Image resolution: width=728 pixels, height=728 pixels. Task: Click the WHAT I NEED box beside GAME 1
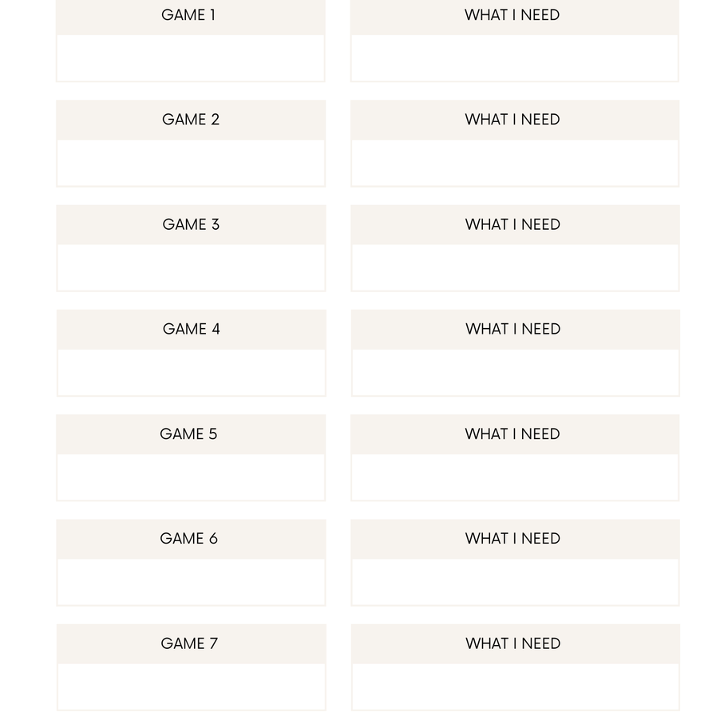[x=514, y=57]
